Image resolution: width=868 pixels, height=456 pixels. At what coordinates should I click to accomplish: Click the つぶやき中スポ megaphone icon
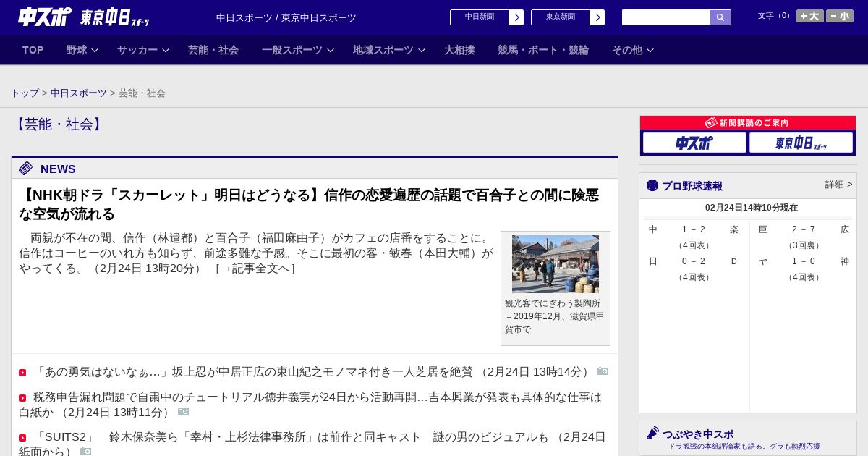pyautogui.click(x=653, y=433)
